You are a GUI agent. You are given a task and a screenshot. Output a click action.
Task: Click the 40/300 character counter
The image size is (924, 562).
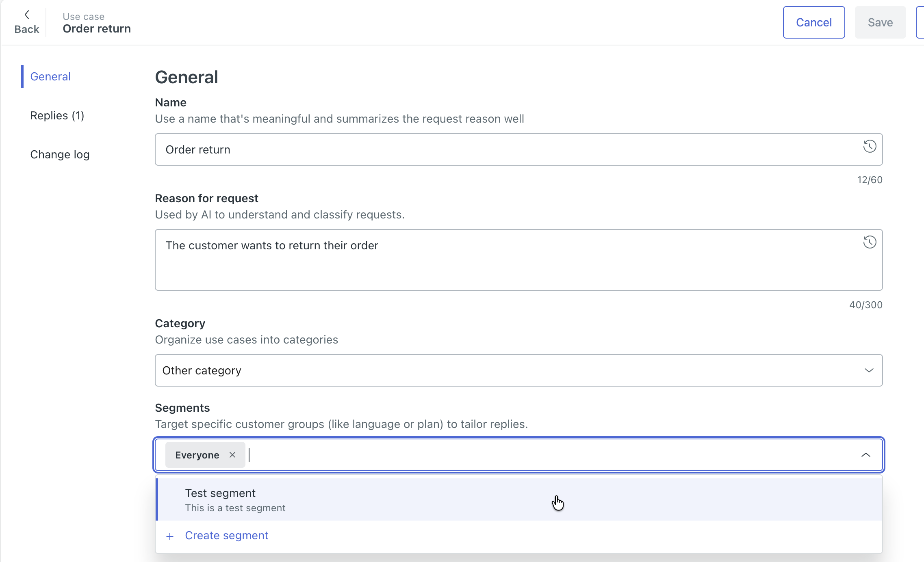865,305
